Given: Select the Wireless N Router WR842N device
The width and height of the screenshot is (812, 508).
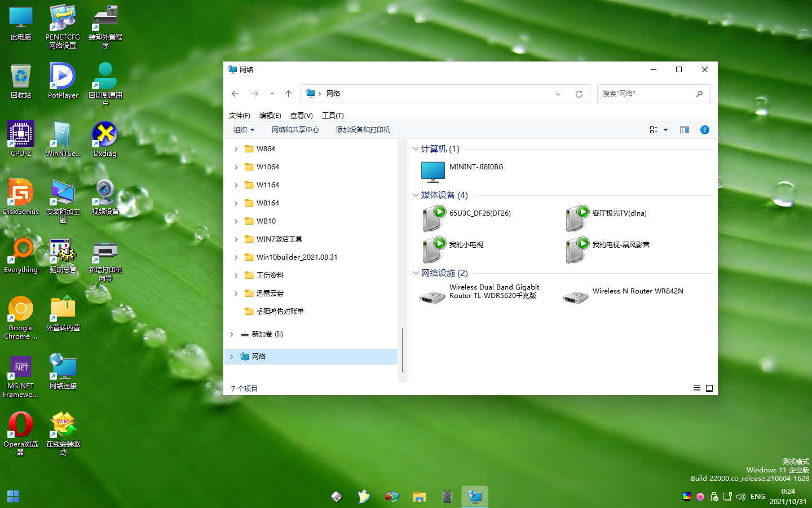Looking at the screenshot, I should [623, 294].
